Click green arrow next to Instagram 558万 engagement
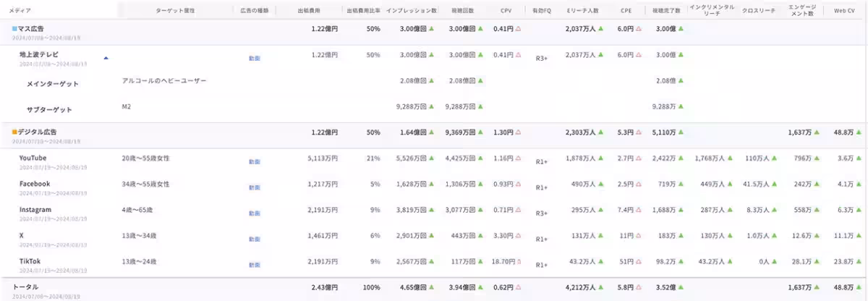868x301 pixels. 815,211
